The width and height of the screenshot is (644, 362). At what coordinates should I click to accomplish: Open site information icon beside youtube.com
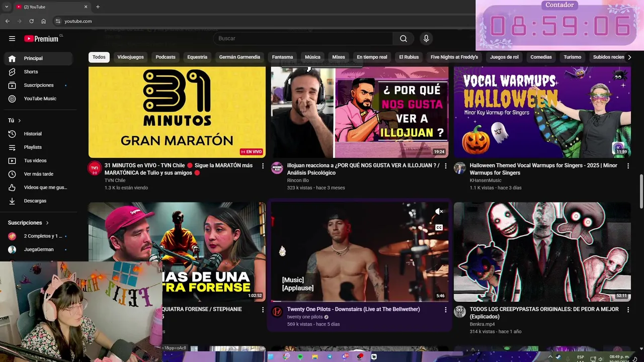[58, 21]
